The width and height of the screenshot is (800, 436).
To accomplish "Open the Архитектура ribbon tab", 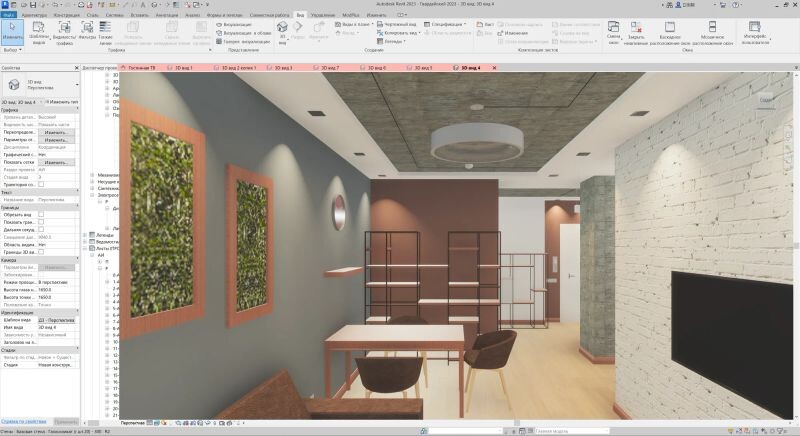I will (33, 16).
